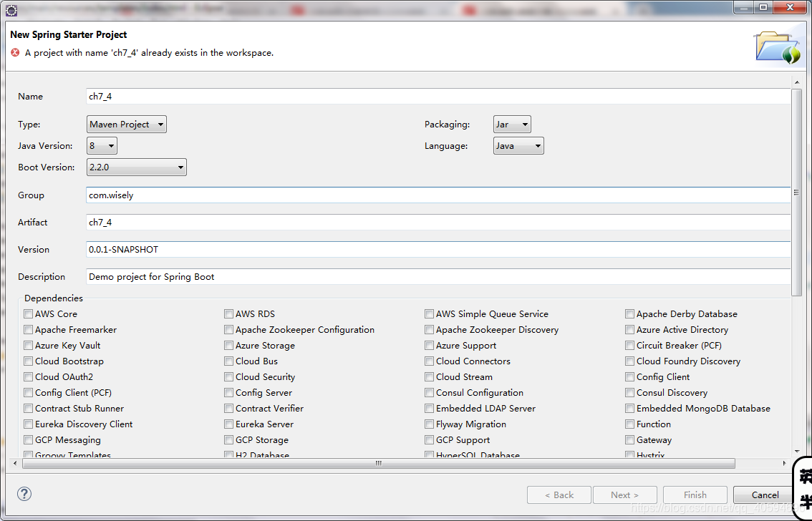Image resolution: width=812 pixels, height=521 pixels.
Task: Click the vertical scrollbar on the right edge
Action: [x=797, y=191]
